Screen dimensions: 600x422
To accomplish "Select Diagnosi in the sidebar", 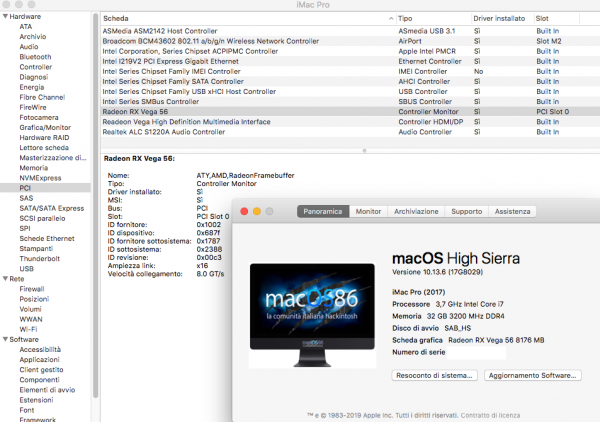I will click(34, 77).
